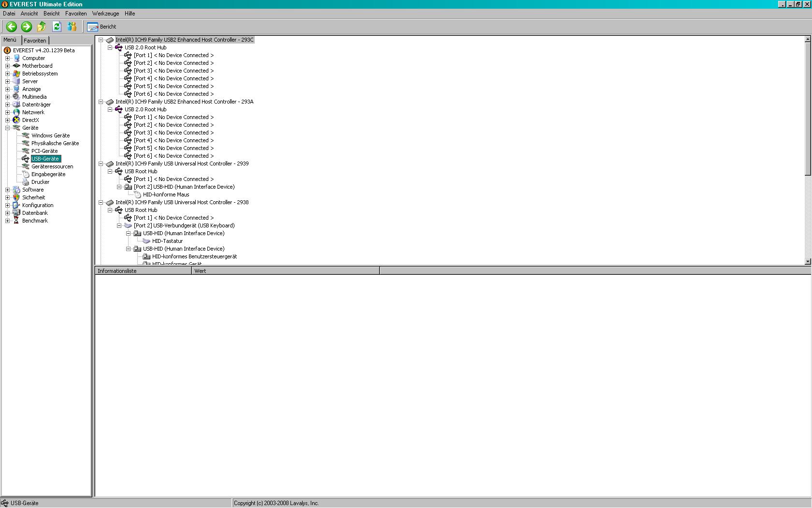
Task: Select [Port 2] USB-HID under Controller 2939
Action: click(x=184, y=187)
